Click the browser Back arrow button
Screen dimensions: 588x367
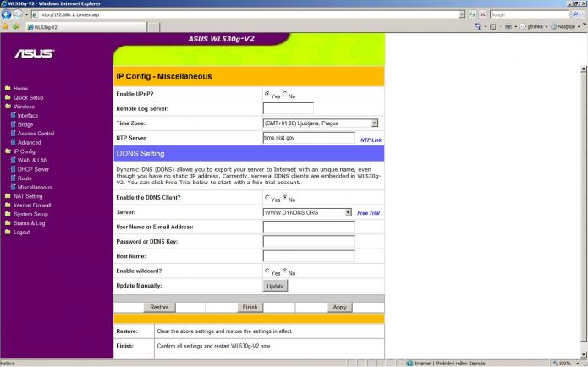pyautogui.click(x=7, y=14)
